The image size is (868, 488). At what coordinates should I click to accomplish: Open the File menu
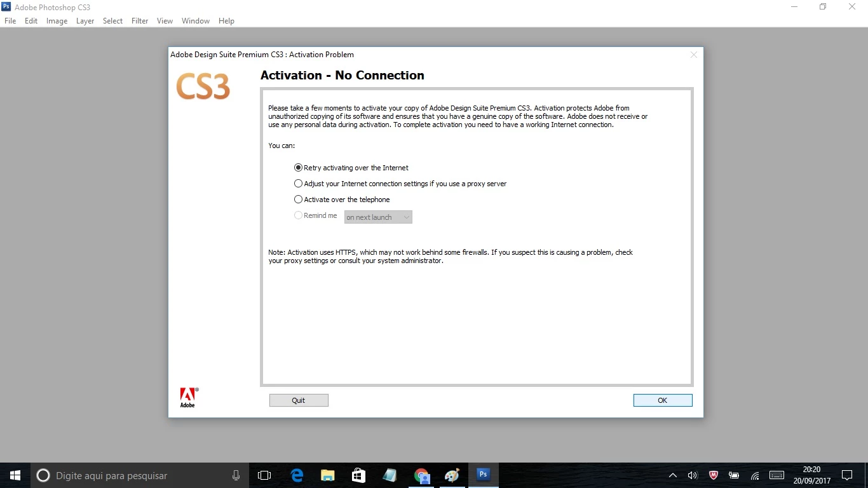[10, 21]
